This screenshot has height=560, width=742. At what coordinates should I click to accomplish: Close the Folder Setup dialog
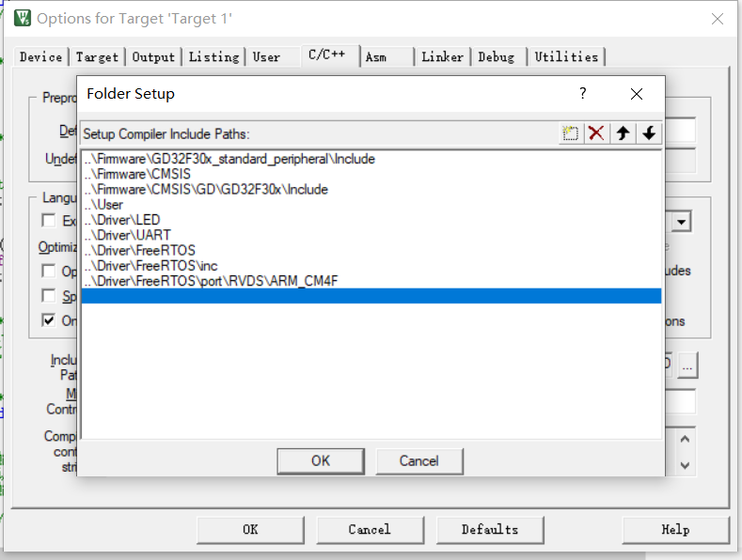coord(637,94)
